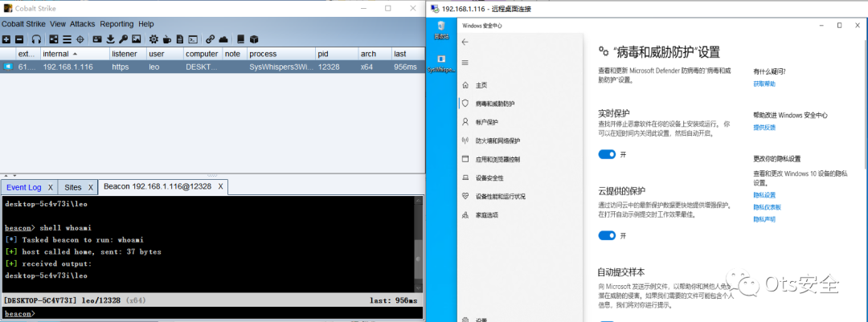Image resolution: width=868 pixels, height=322 pixels.
Task: Open About cube icon in toolbar
Action: point(253,39)
